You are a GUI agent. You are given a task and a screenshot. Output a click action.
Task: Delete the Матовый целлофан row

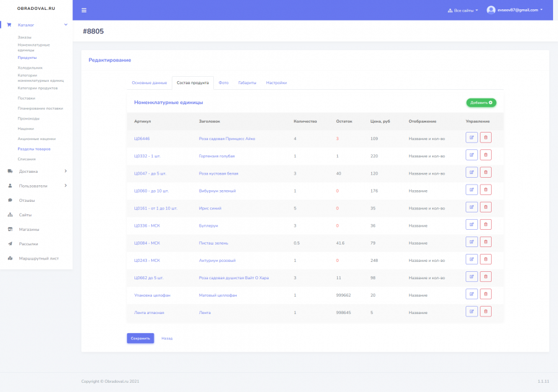click(485, 294)
